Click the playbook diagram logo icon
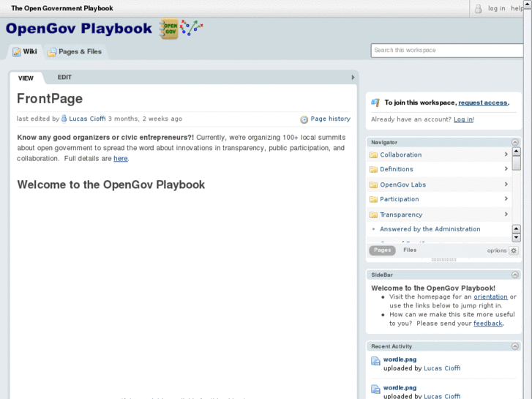Screen dimensions: 532x399 coord(191,28)
